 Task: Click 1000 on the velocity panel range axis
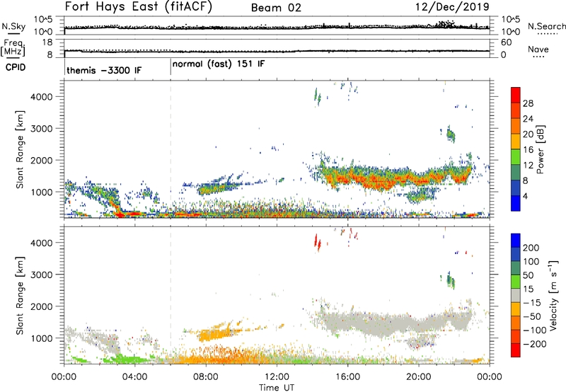tap(42, 338)
